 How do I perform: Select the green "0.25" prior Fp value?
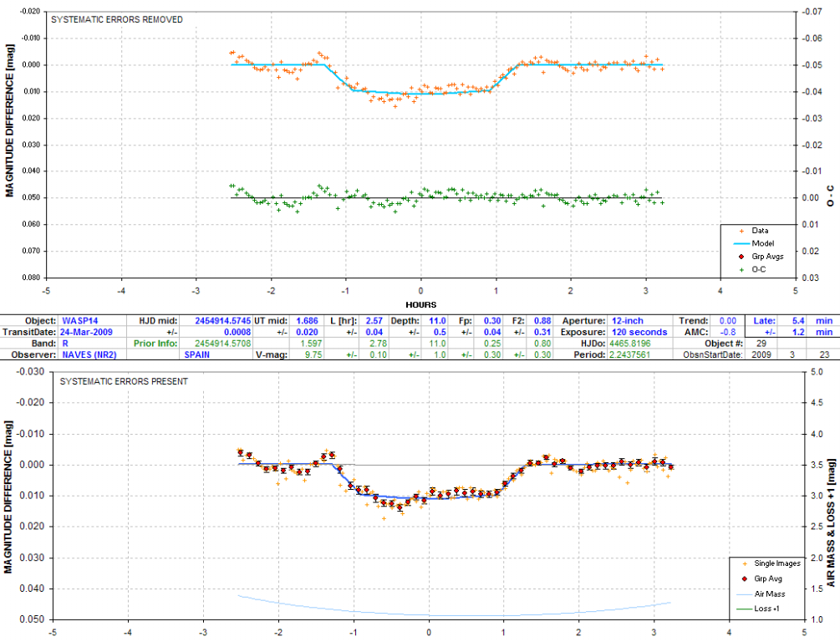(492, 343)
